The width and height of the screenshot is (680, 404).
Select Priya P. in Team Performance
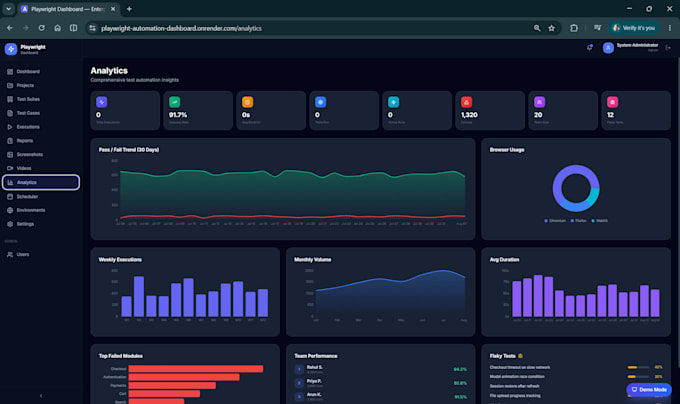point(380,383)
